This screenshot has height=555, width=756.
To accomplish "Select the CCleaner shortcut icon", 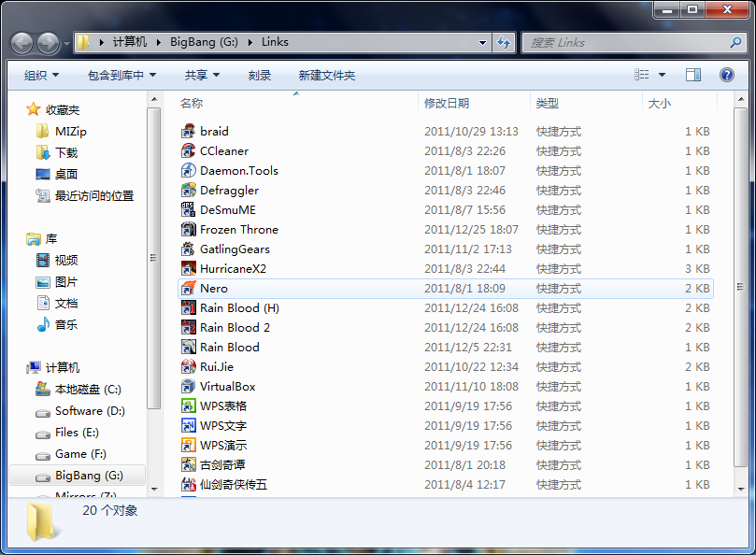I will click(x=189, y=151).
